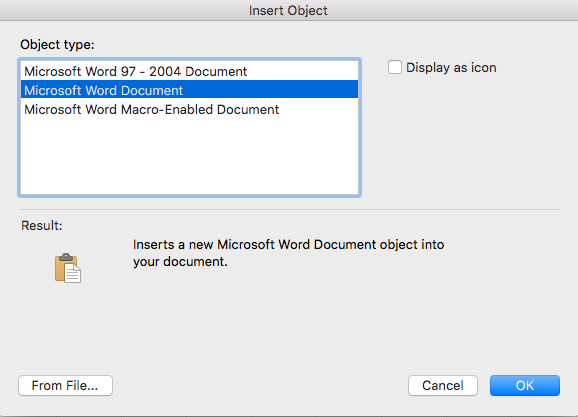Select the highlighted Microsoft Word Document entry
Screen dimensions: 578x417
click(x=189, y=90)
